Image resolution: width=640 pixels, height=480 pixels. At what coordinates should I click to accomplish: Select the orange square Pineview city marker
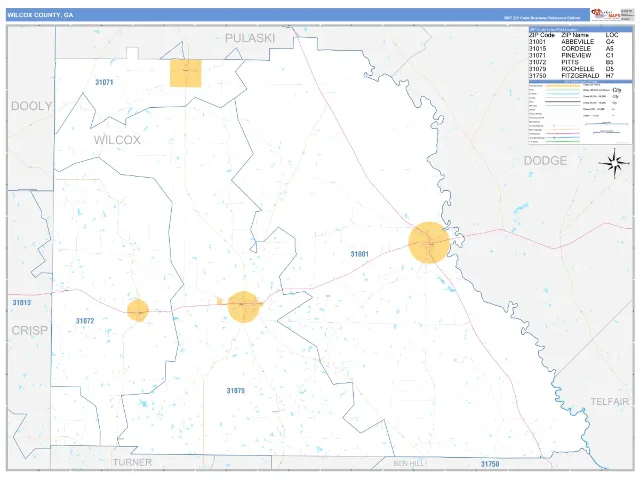point(186,73)
